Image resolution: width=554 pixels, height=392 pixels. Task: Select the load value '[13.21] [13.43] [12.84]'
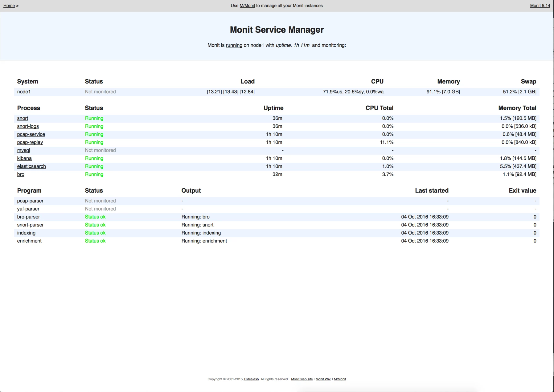[231, 92]
